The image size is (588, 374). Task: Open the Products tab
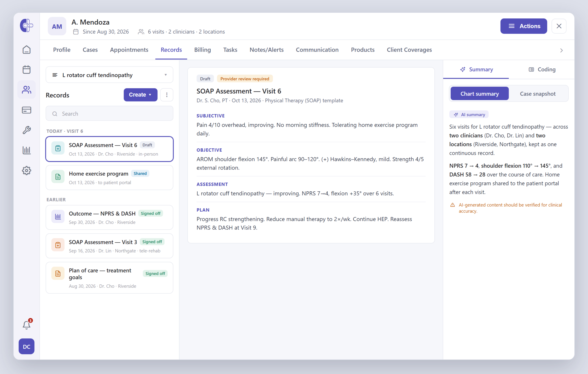pyautogui.click(x=363, y=50)
